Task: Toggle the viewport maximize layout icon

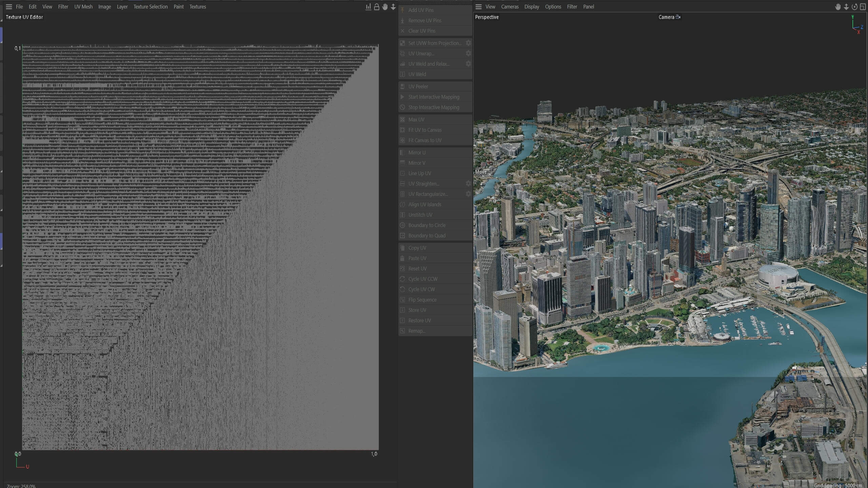Action: [x=863, y=7]
